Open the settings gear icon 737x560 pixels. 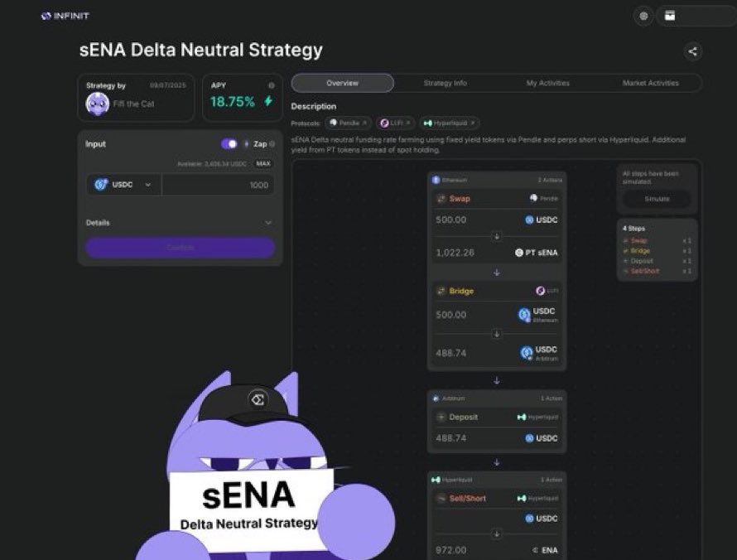[643, 16]
